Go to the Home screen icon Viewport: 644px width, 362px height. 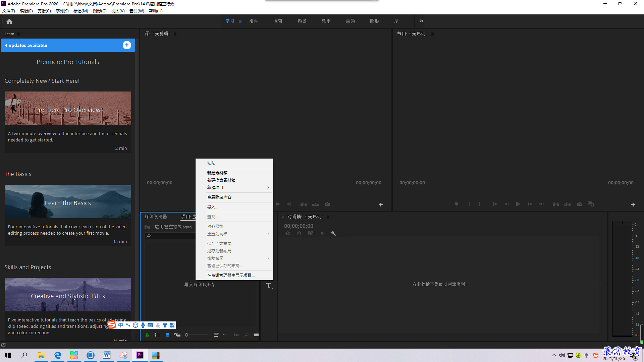coord(9,21)
